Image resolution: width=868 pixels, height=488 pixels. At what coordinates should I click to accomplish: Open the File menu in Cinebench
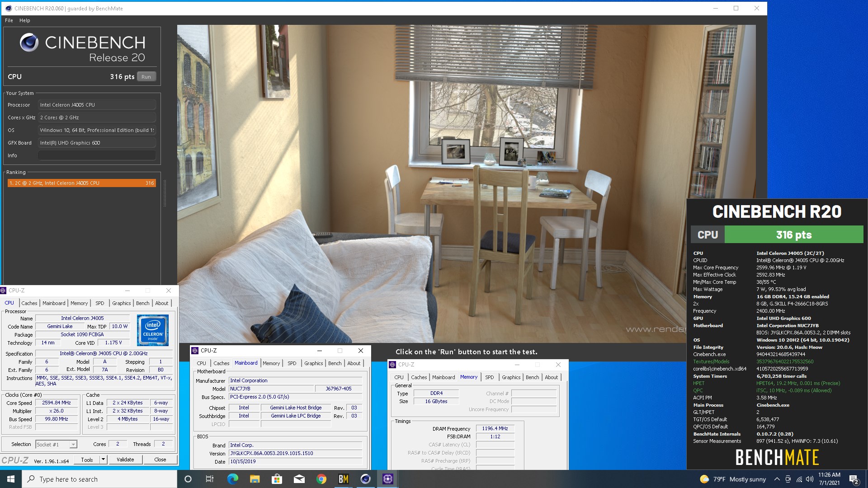pyautogui.click(x=9, y=20)
